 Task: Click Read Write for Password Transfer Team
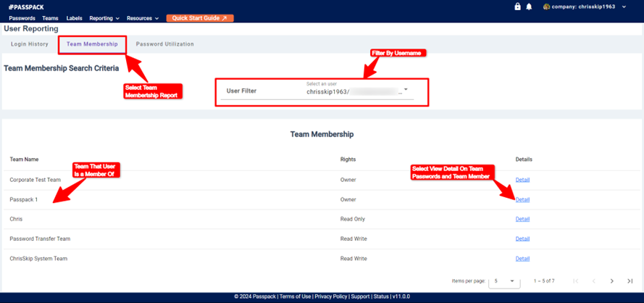(354, 239)
